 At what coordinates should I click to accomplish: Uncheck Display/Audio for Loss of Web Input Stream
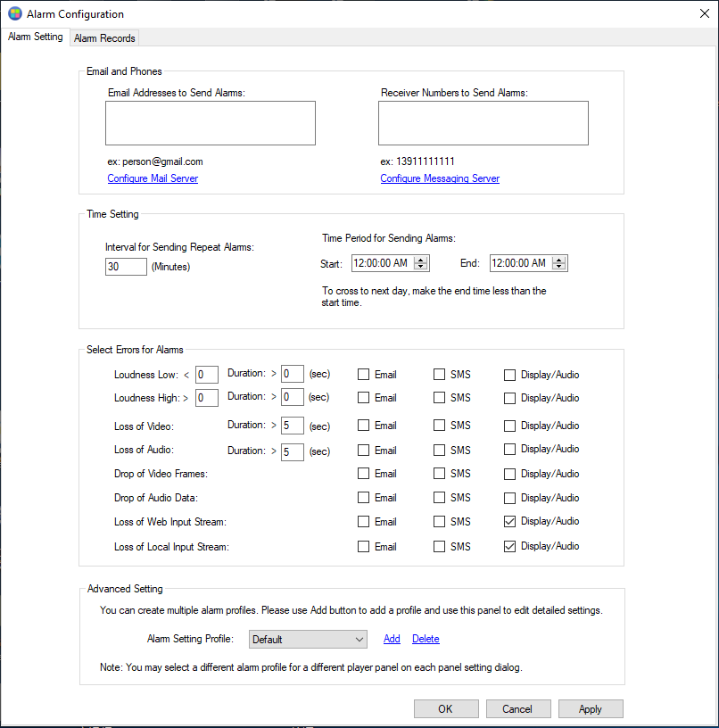[x=509, y=521]
